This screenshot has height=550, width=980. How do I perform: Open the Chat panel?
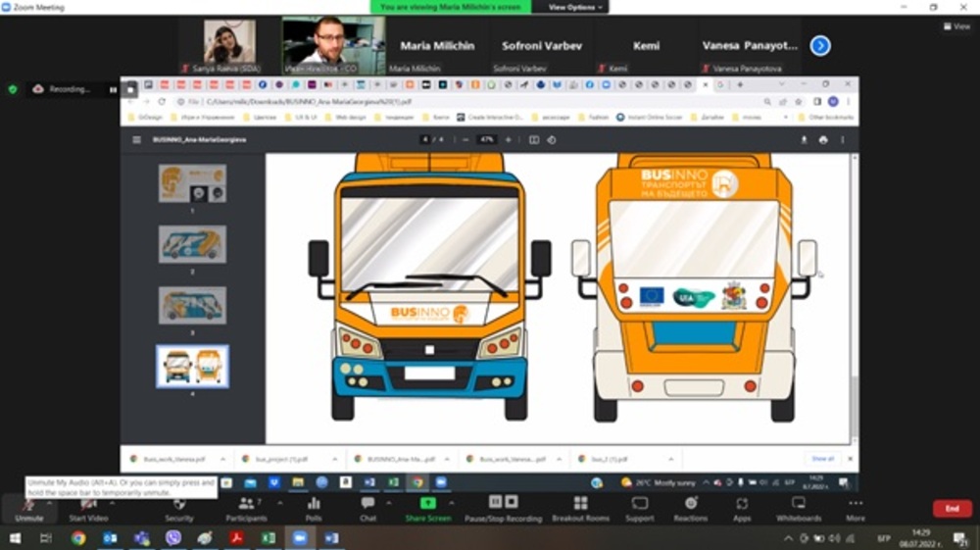[x=367, y=509]
